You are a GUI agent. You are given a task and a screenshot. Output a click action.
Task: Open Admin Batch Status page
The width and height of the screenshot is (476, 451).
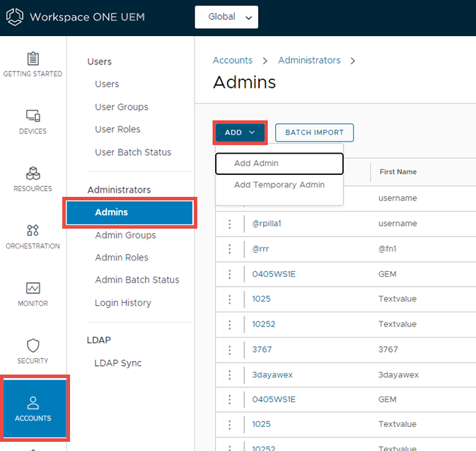(137, 280)
